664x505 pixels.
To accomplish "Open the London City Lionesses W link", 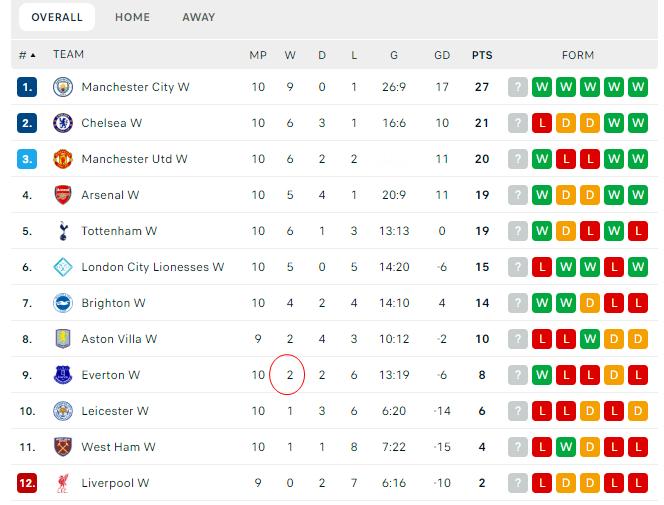I will click(x=152, y=267).
